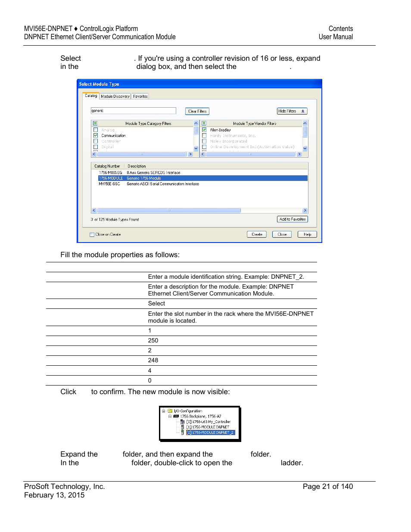This screenshot has height=532, width=411.
Task: Toggle the select-all Category Filters header checkbox
Action: [96, 123]
